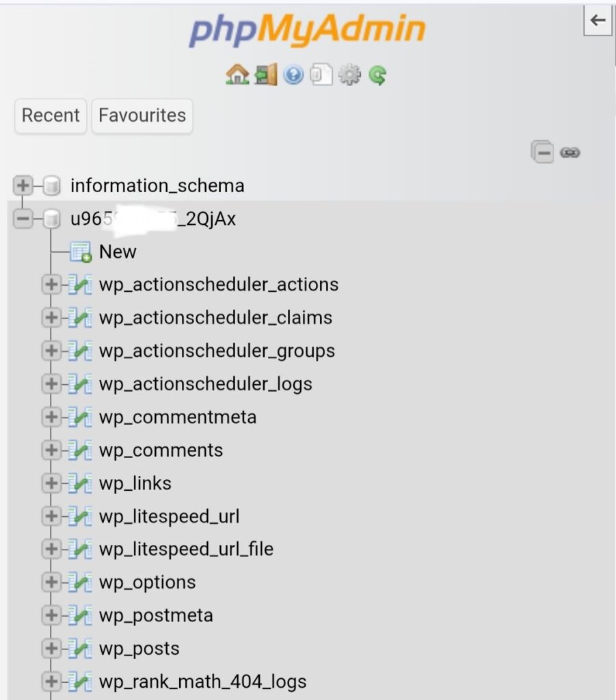Click the link with main panel chain icon

[570, 152]
